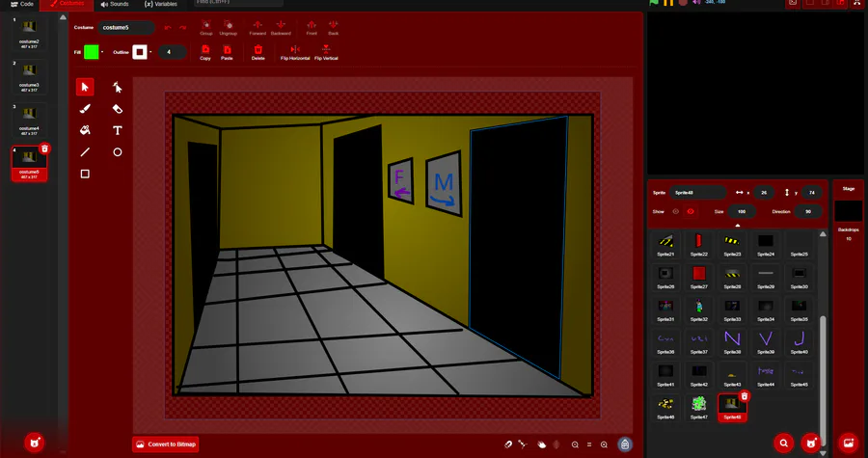
Task: Zoom in on the paint canvas
Action: (604, 445)
